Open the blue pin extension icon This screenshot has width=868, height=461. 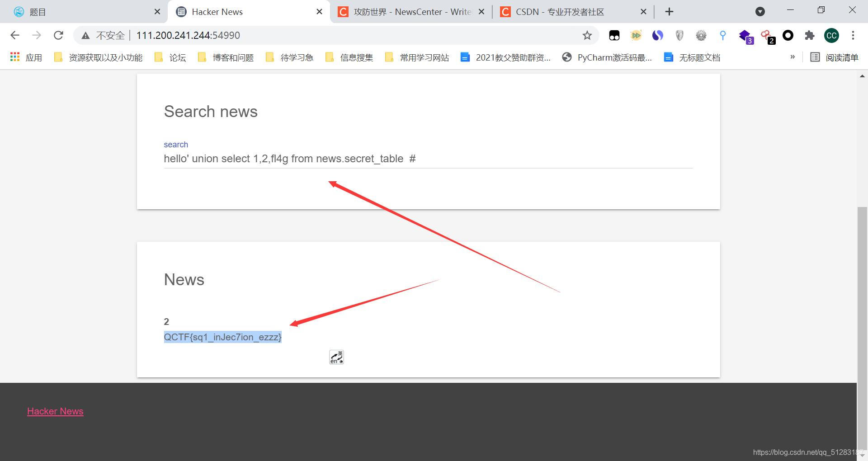pyautogui.click(x=722, y=35)
